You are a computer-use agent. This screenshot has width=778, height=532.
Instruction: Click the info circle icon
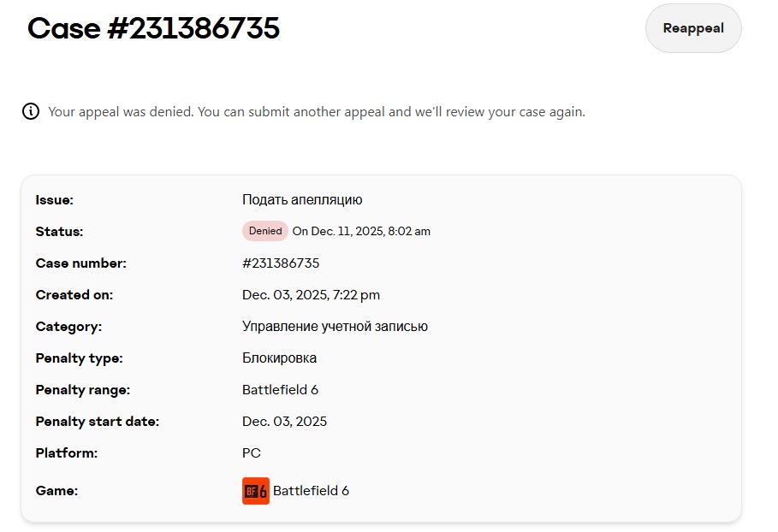click(x=31, y=111)
